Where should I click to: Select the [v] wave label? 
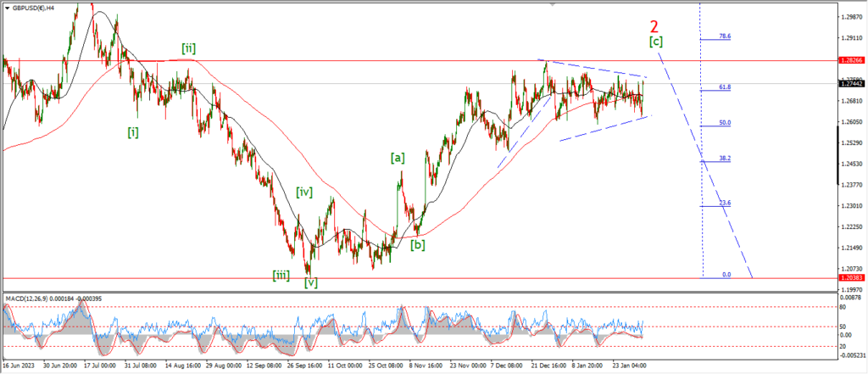tap(311, 282)
